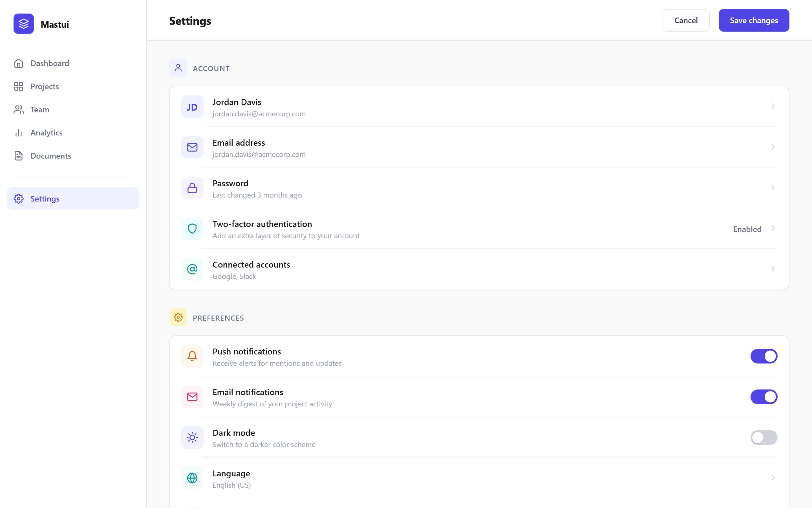
Task: Click 'Connected accounts' row title
Action: (251, 264)
